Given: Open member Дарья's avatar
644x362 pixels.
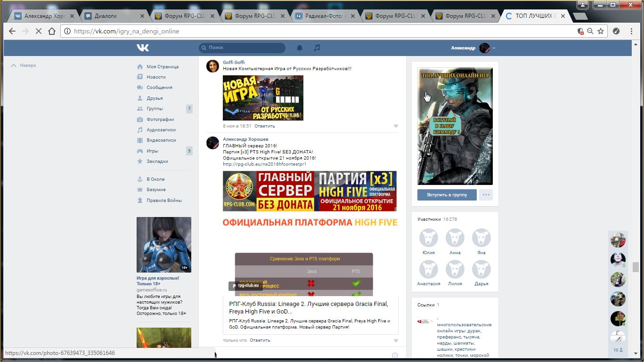Looking at the screenshot, I should 481,269.
